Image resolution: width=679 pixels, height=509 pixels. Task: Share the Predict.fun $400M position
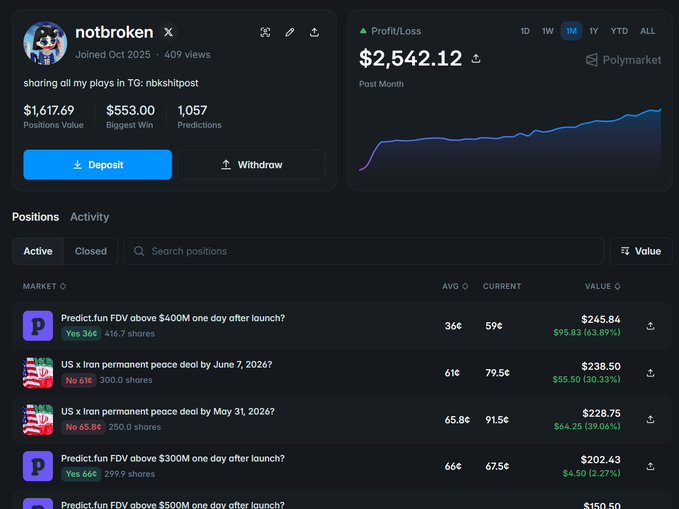[650, 326]
